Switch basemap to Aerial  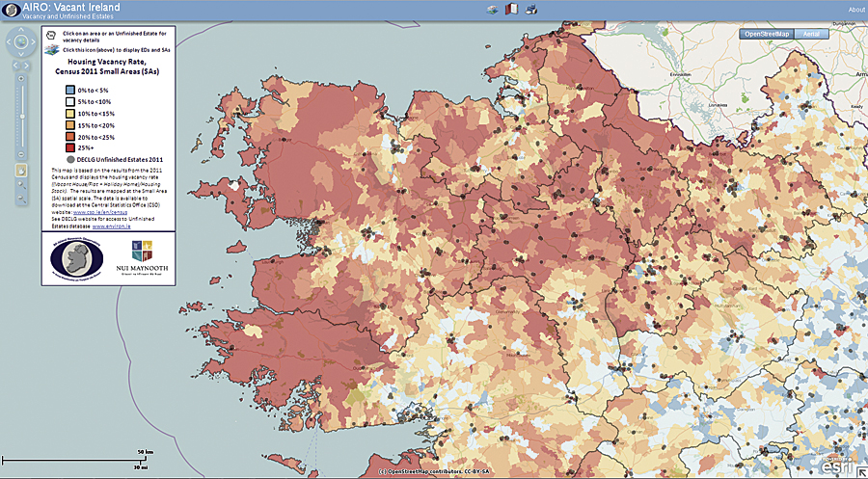click(x=811, y=34)
